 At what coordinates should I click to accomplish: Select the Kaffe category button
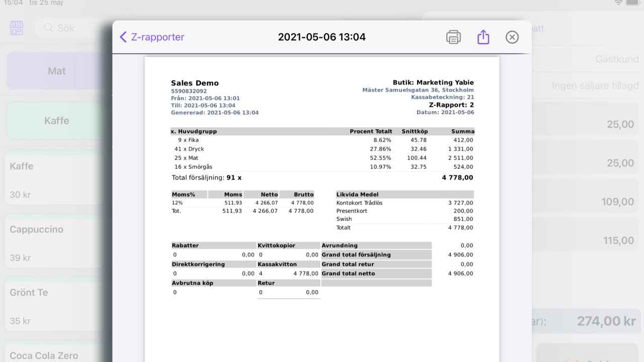click(57, 121)
